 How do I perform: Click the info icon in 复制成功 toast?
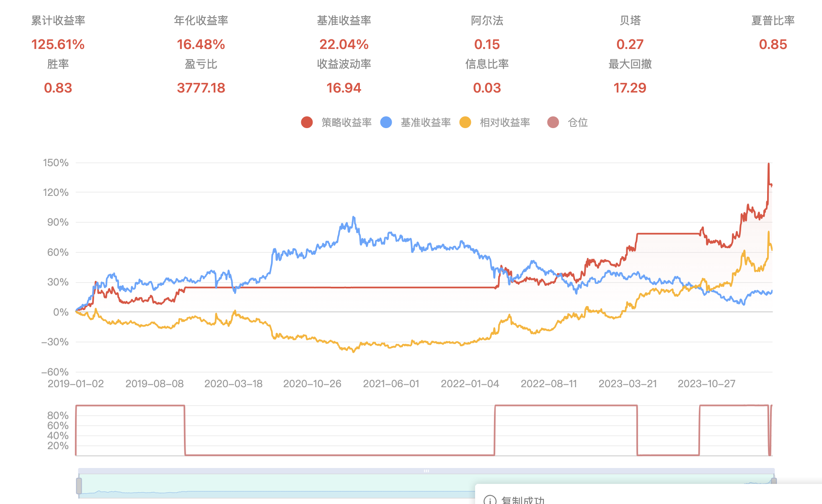[490, 500]
